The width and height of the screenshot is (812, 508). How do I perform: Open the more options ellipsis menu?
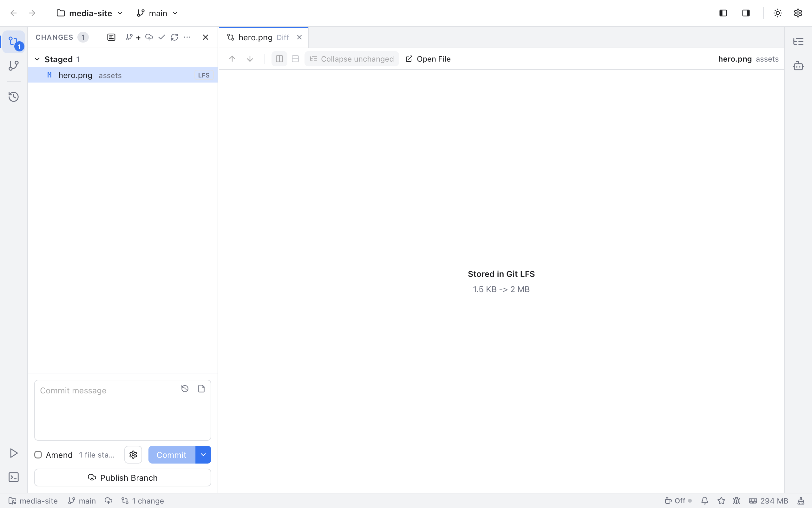click(x=187, y=37)
